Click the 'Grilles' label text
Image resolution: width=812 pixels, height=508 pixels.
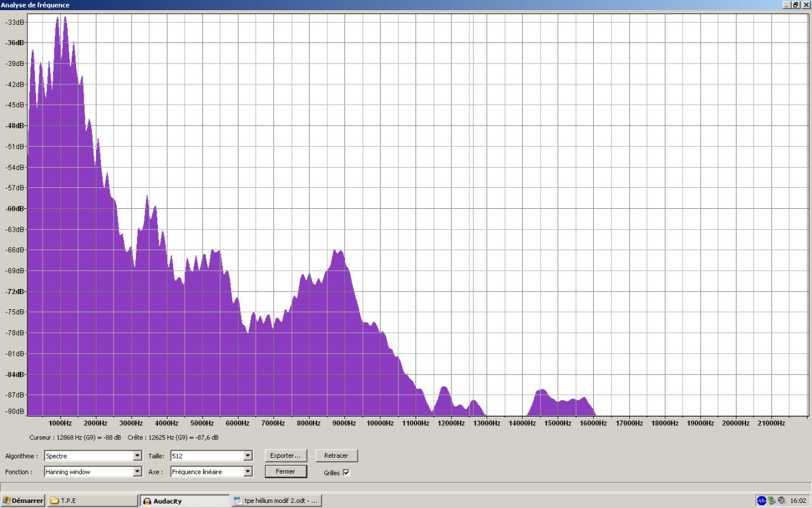332,472
